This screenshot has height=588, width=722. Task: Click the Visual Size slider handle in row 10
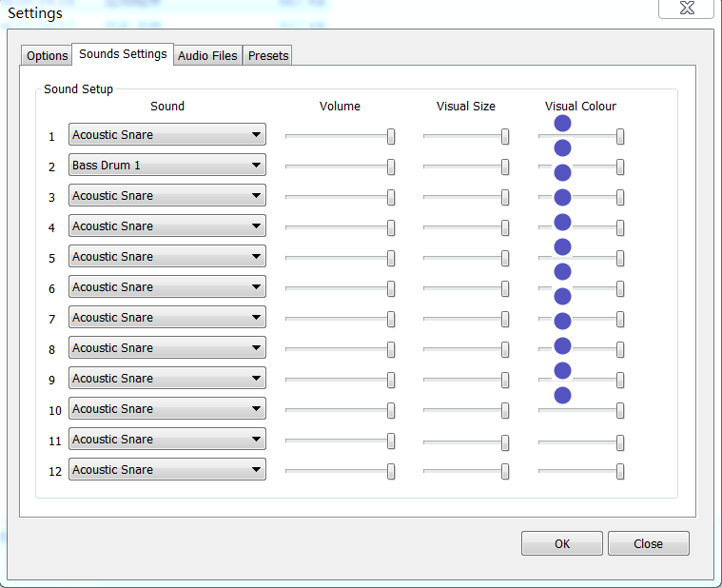505,411
